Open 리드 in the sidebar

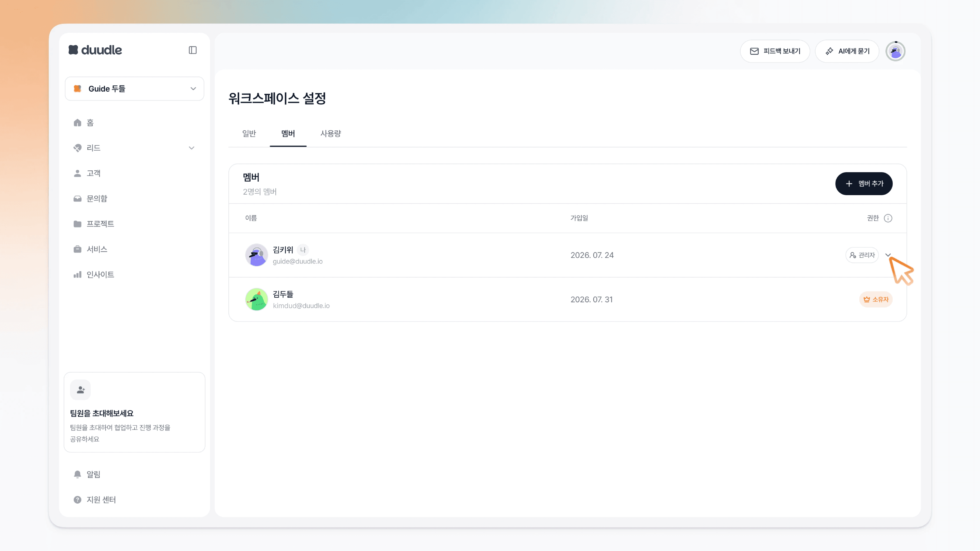click(93, 148)
